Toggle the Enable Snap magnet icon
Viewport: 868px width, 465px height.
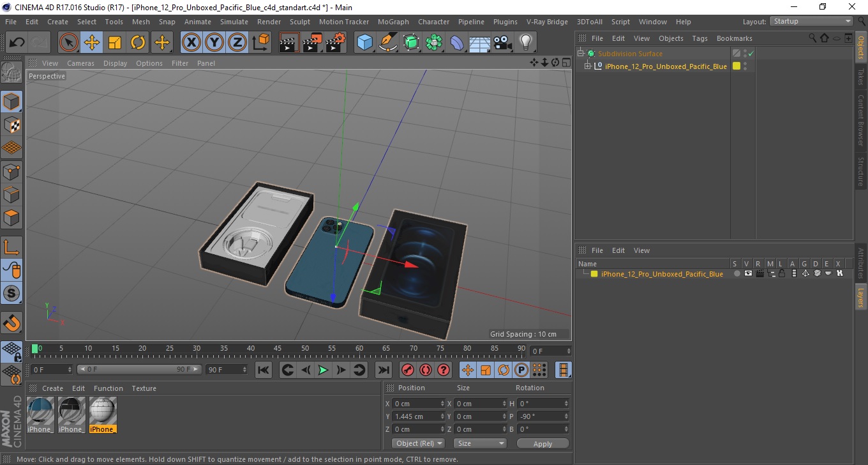point(11,323)
